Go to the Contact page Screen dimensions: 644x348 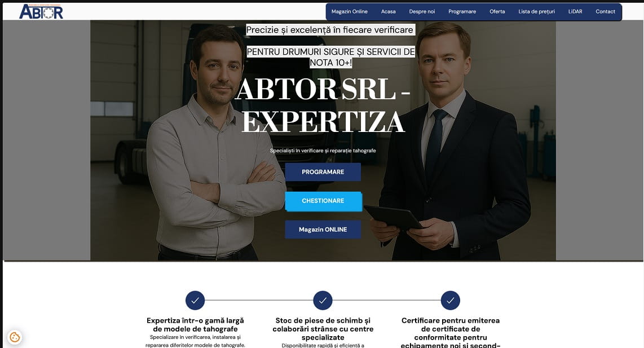coord(606,11)
